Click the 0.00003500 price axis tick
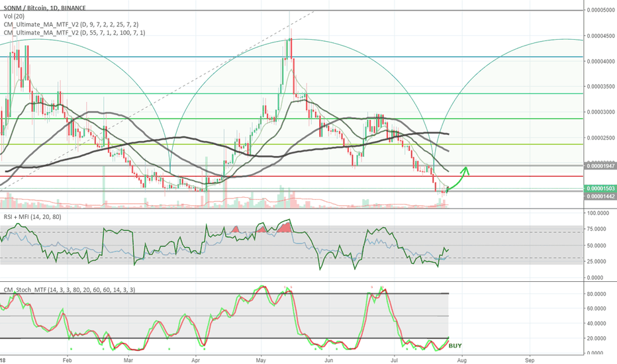617x364 pixels. pos(601,87)
